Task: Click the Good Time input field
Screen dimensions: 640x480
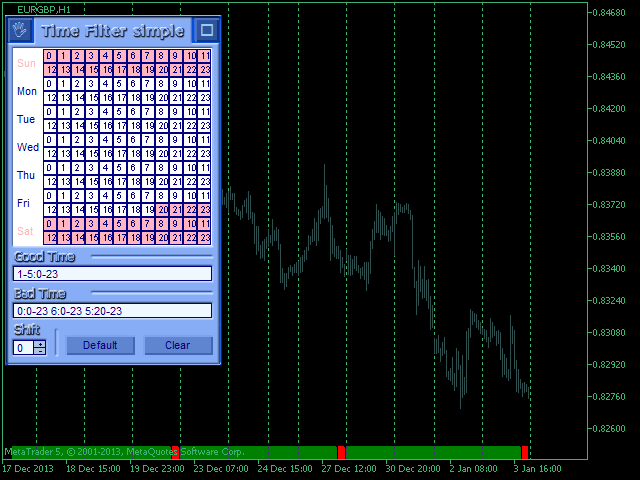Action: (112, 273)
